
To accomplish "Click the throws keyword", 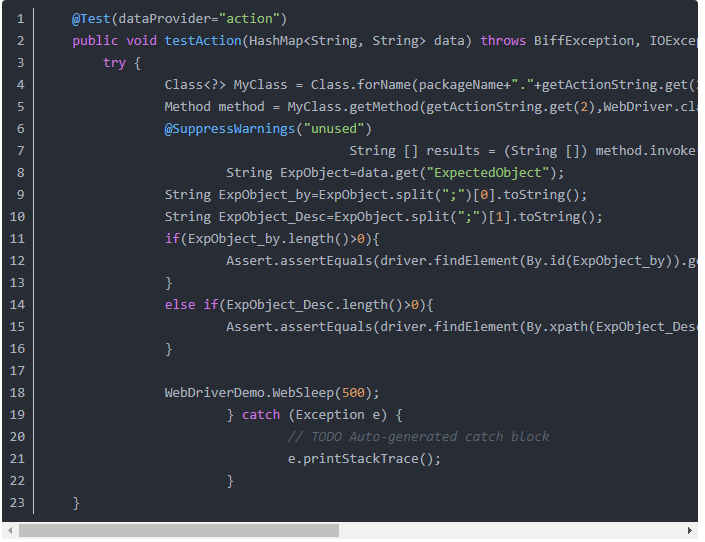I will (x=503, y=41).
